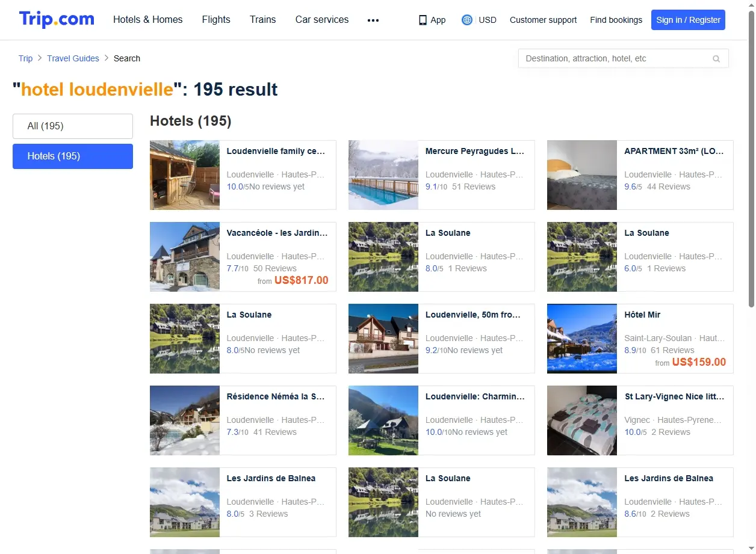The height and width of the screenshot is (554, 756).
Task: Click the Trip.com logo
Action: point(57,19)
